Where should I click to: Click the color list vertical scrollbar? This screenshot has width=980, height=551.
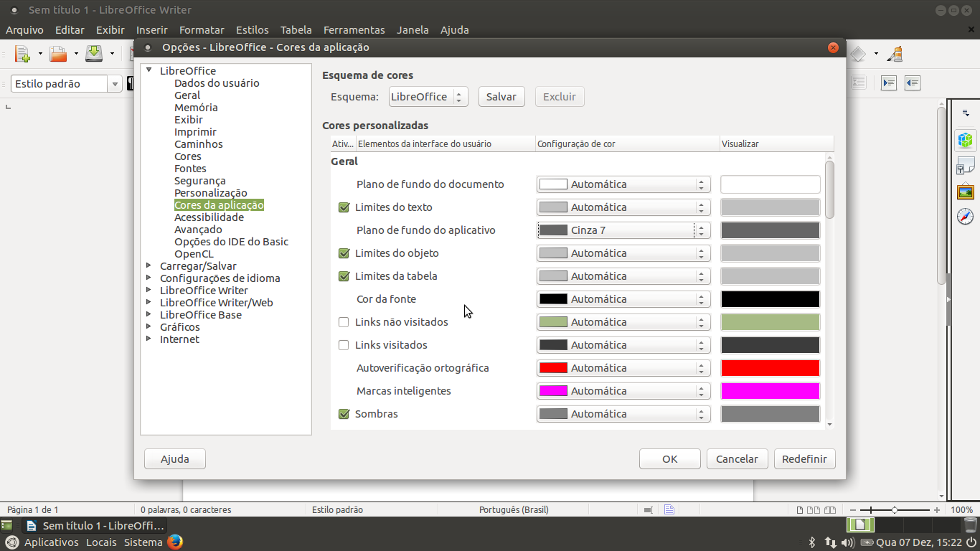(x=830, y=189)
